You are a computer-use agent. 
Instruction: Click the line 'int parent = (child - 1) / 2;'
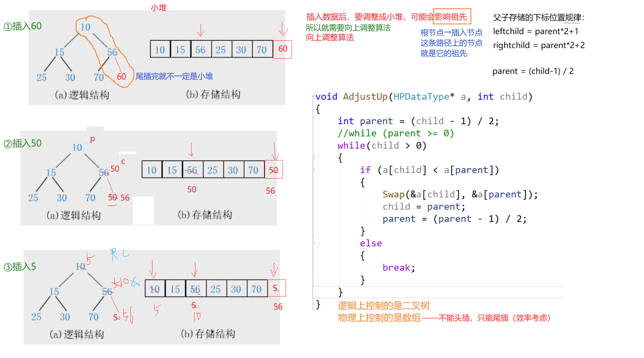tap(418, 121)
